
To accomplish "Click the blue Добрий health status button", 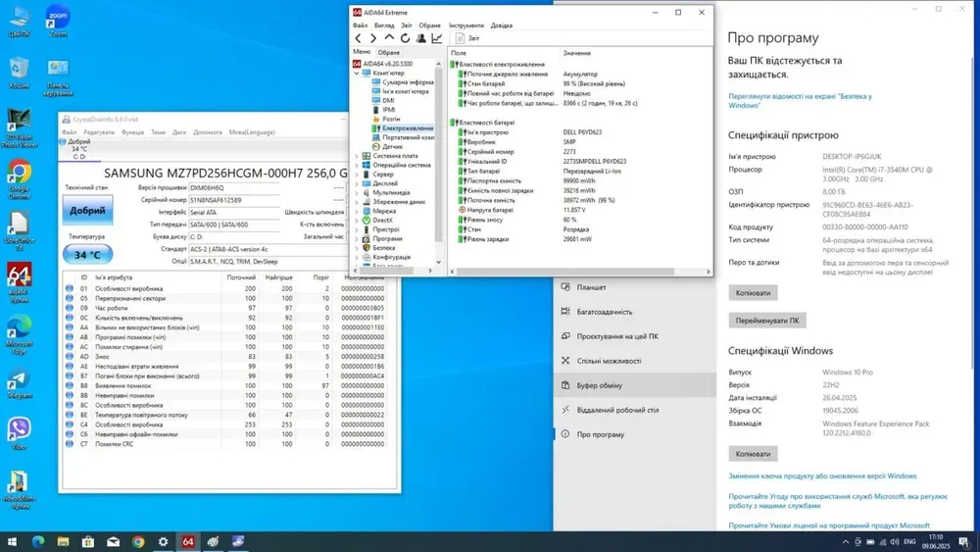I will (x=87, y=211).
